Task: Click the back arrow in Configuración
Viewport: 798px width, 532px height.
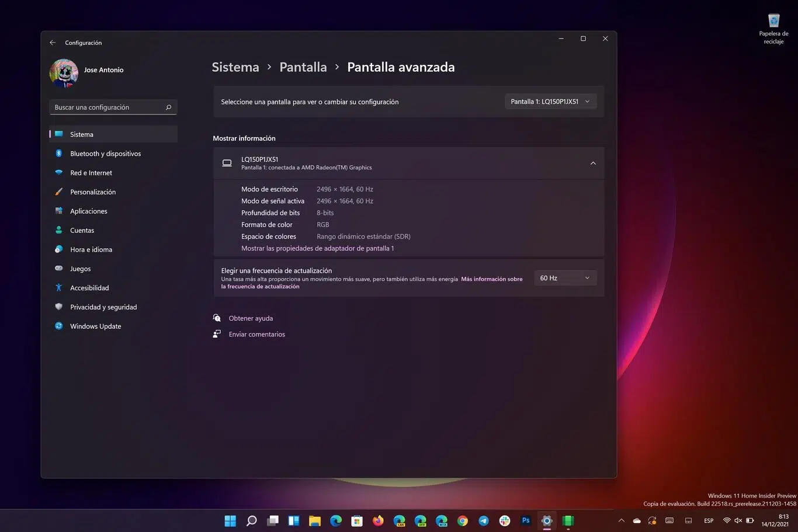Action: (x=53, y=43)
